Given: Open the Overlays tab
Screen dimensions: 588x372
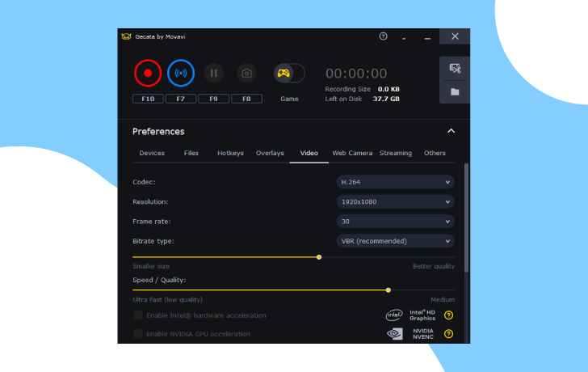Looking at the screenshot, I should pos(270,153).
